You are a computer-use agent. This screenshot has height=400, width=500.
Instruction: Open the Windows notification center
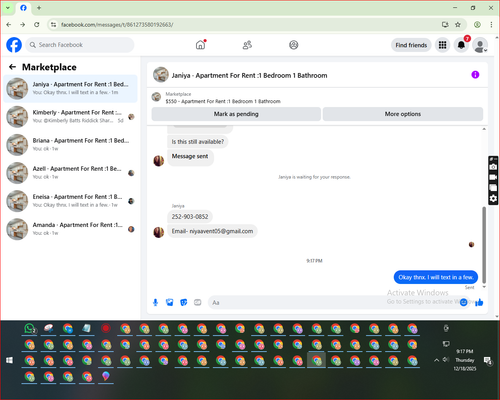[x=488, y=360]
